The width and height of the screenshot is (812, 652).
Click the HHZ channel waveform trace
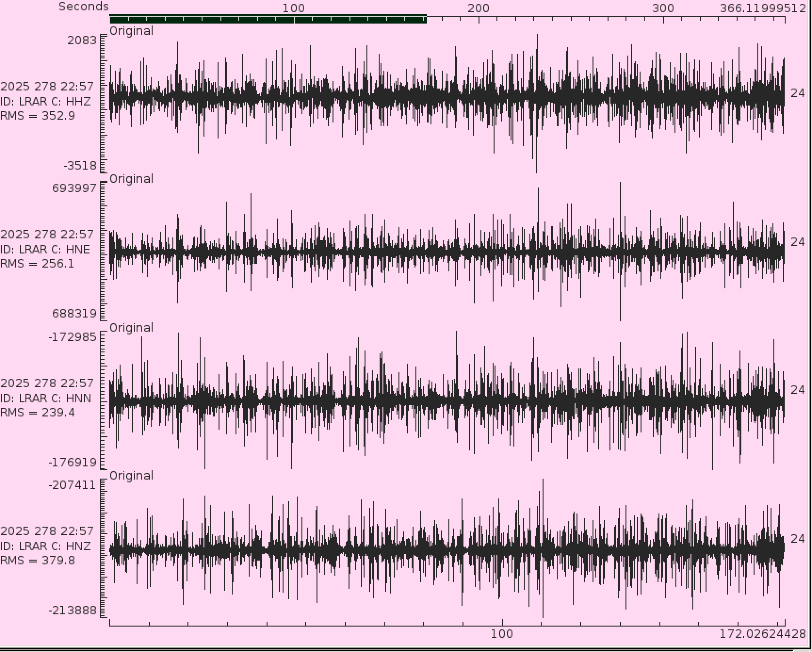tap(447, 97)
